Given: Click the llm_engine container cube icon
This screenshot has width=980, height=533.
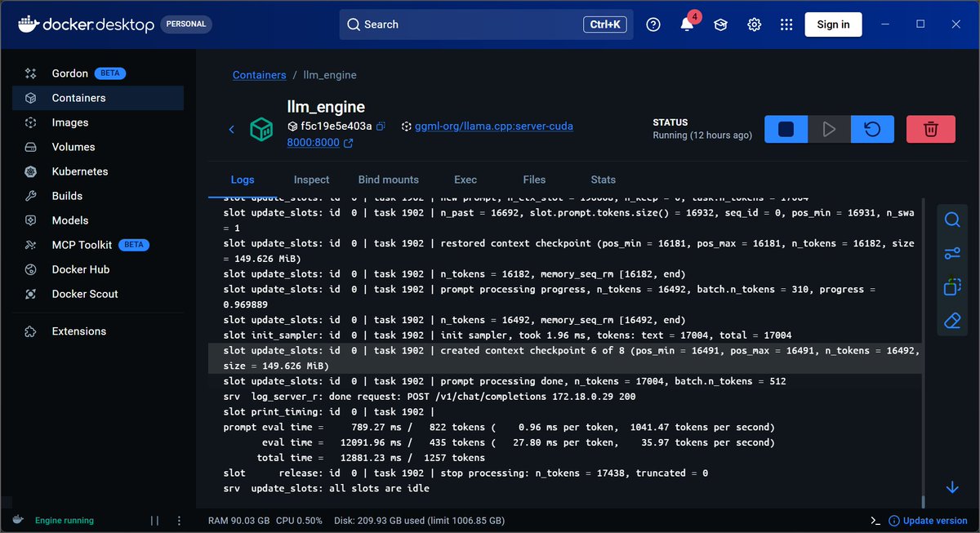Looking at the screenshot, I should (x=261, y=129).
